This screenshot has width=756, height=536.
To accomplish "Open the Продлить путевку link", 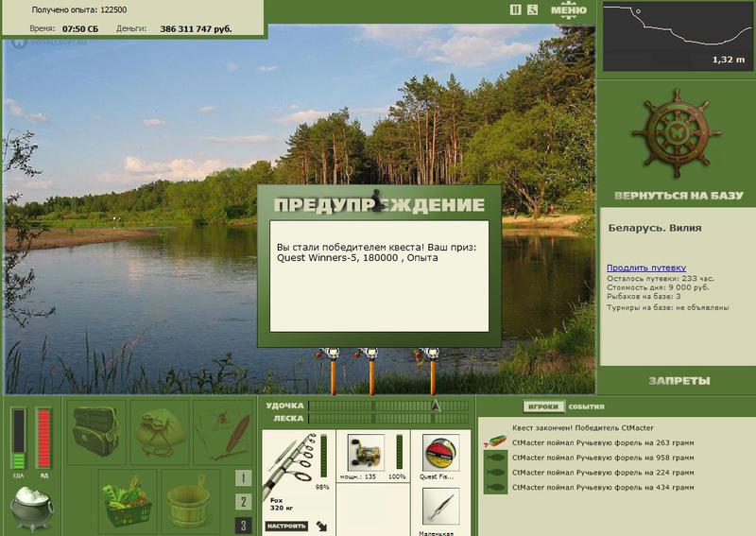I will 646,268.
